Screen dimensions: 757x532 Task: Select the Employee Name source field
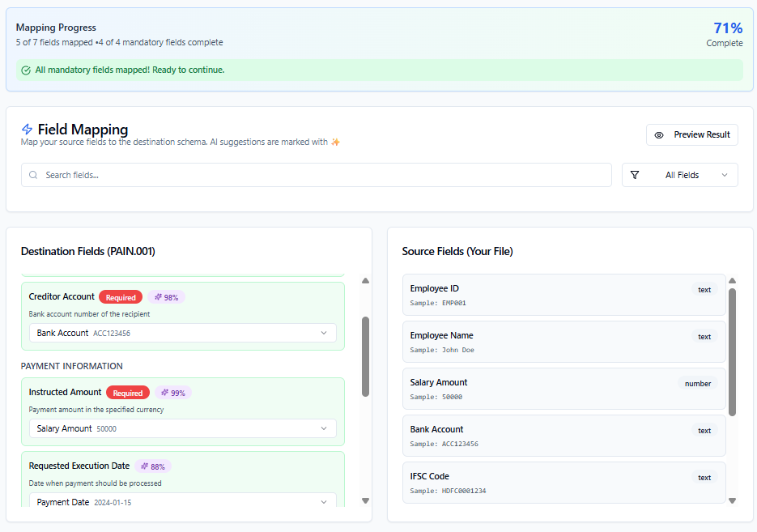[x=563, y=342]
